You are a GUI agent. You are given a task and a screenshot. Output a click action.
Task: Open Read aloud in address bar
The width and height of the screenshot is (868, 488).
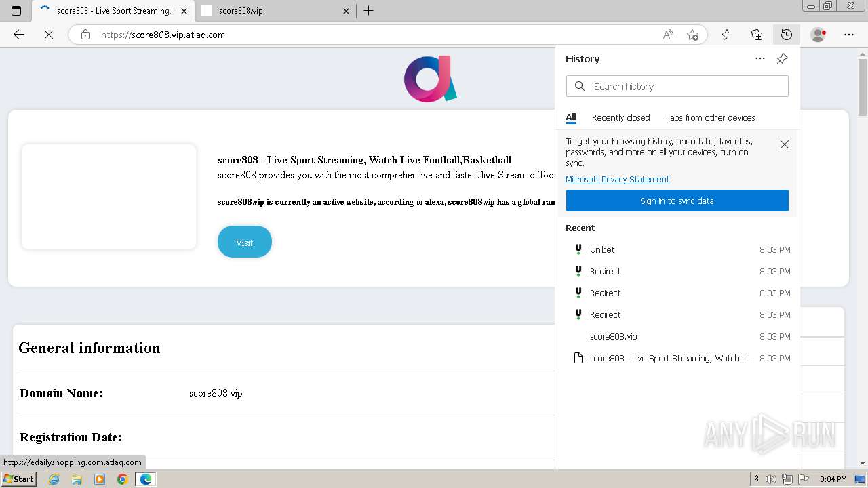[669, 35]
